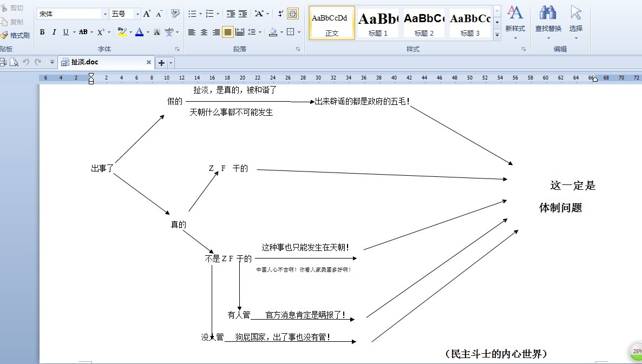This screenshot has width=642, height=364.
Task: Apply the 标题 1 heading style
Action: tap(378, 23)
